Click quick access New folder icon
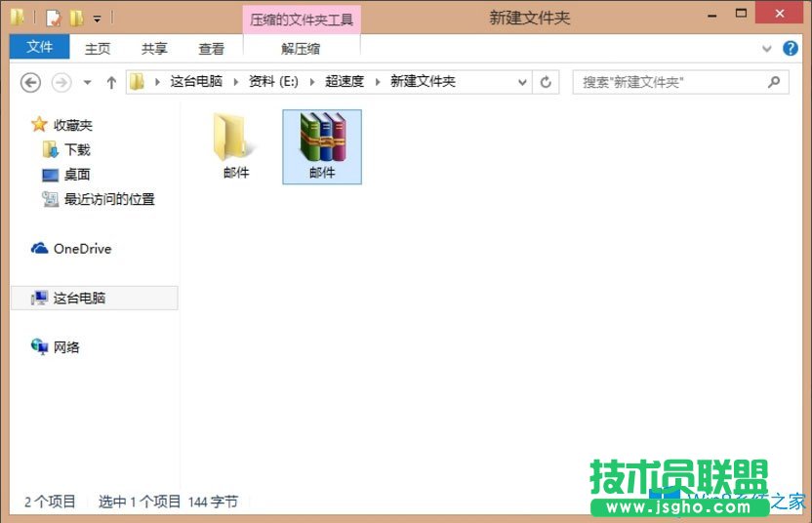 (77, 19)
